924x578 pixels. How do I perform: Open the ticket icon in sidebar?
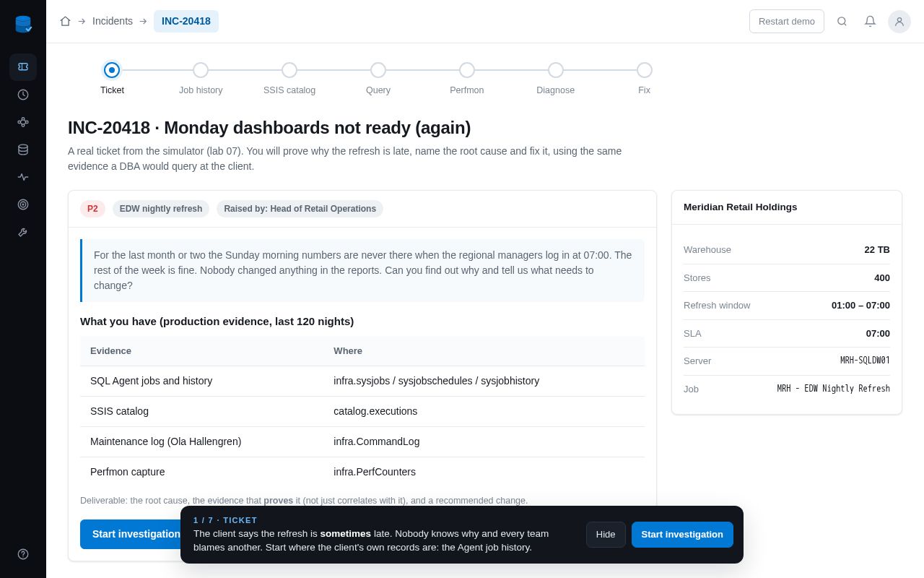23,67
